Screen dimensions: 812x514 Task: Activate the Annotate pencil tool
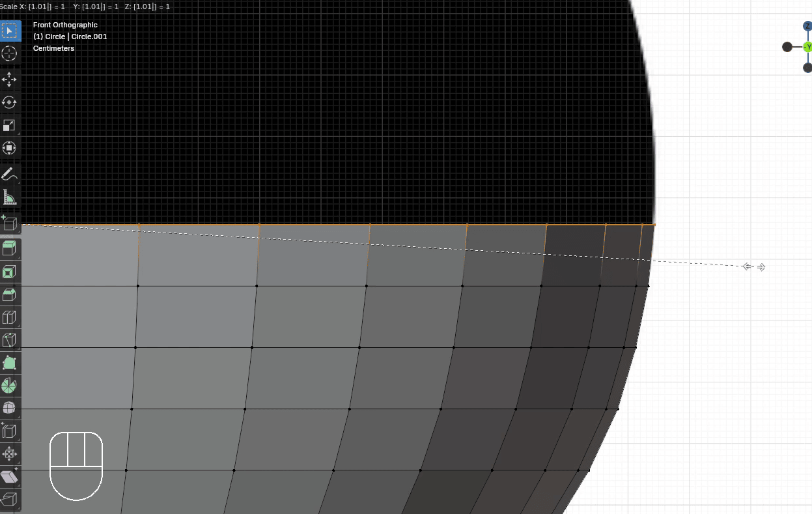tap(10, 174)
